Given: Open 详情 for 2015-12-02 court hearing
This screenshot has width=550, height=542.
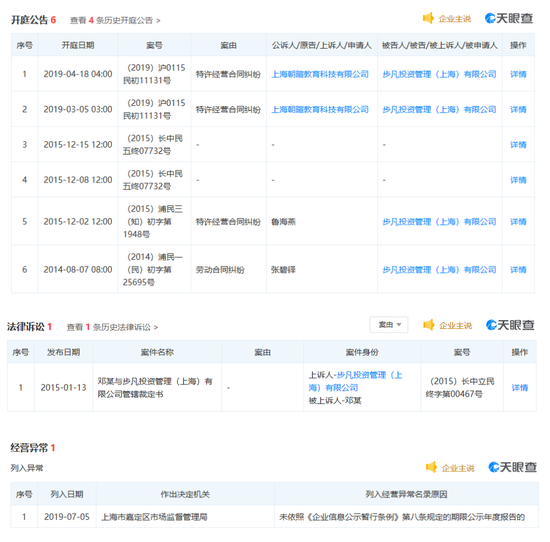Looking at the screenshot, I should (x=518, y=222).
